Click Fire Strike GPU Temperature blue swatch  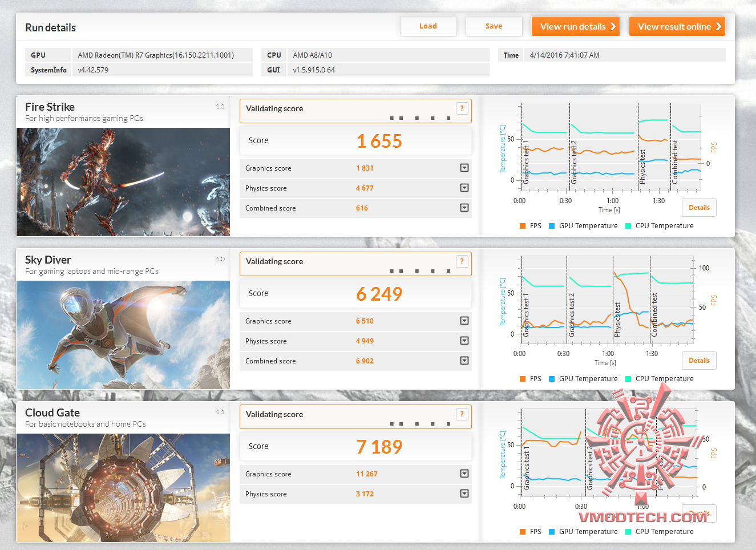click(552, 226)
